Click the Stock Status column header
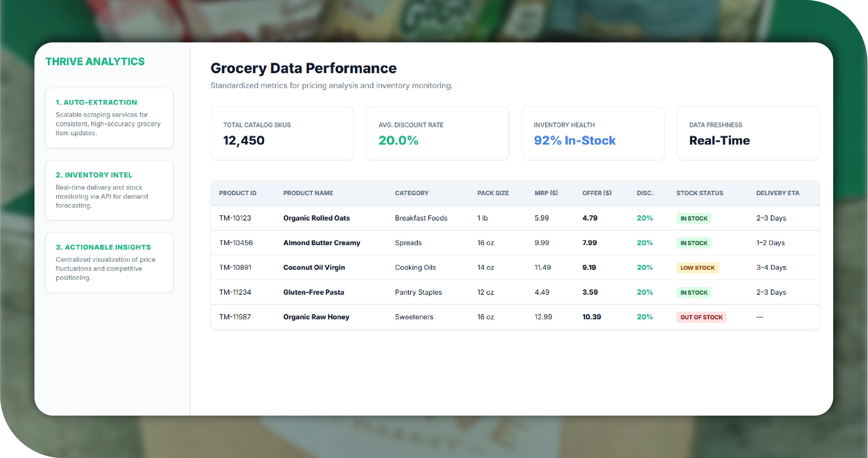Image resolution: width=868 pixels, height=458 pixels. [699, 193]
